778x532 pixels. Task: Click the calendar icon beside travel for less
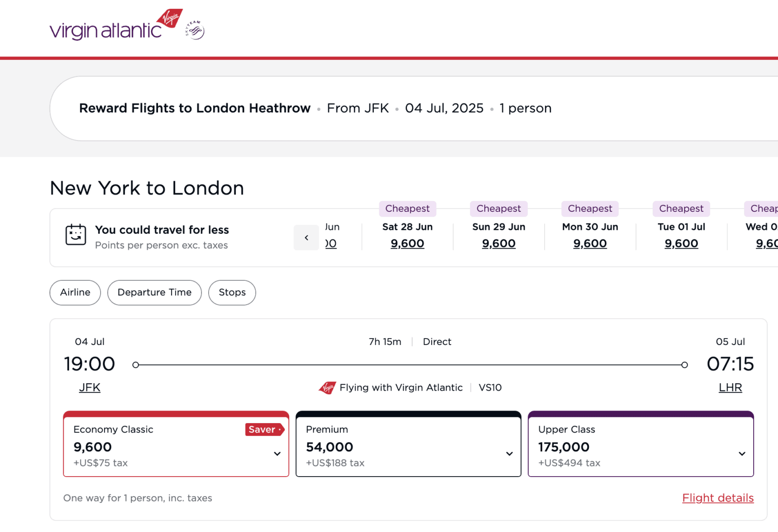[75, 237]
